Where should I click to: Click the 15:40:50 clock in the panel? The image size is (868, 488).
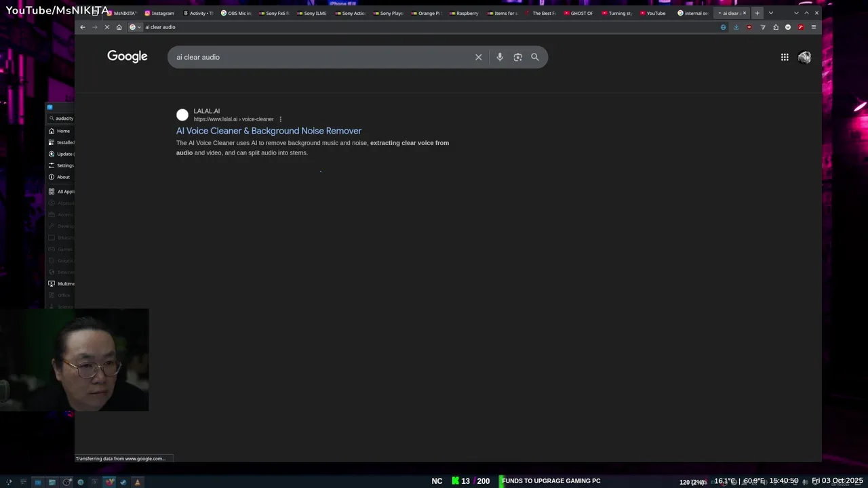tap(784, 481)
